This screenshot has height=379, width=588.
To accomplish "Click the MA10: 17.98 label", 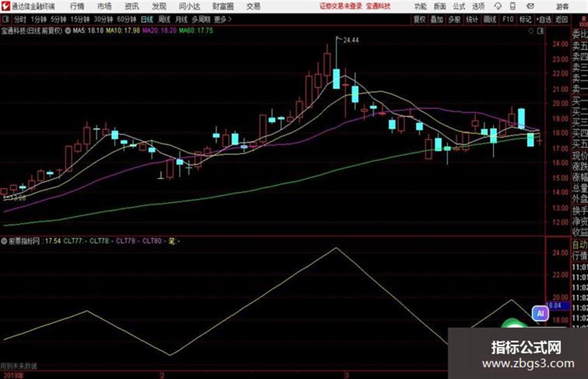I will 123,30.
